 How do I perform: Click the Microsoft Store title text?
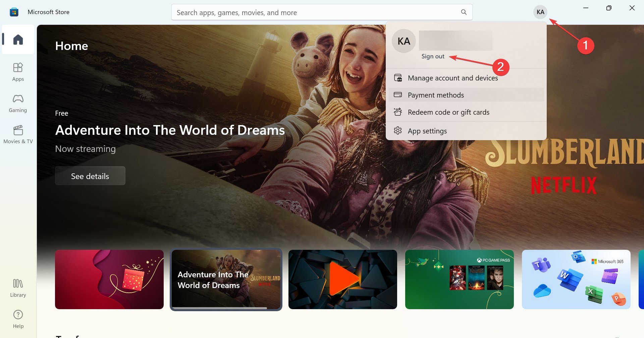(x=49, y=12)
